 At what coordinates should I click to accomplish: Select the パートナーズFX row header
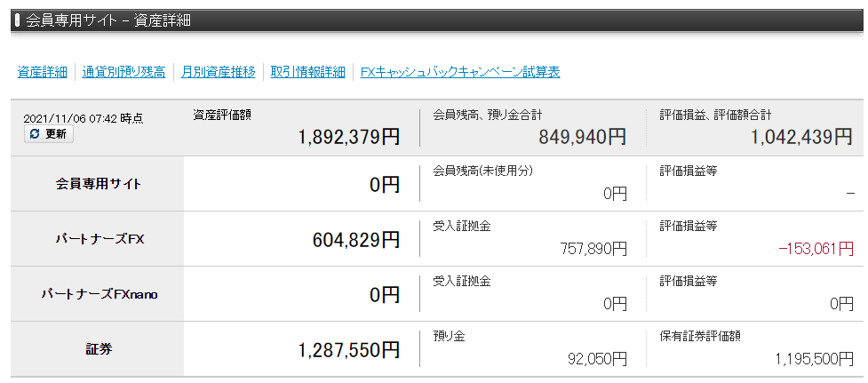coord(98,239)
